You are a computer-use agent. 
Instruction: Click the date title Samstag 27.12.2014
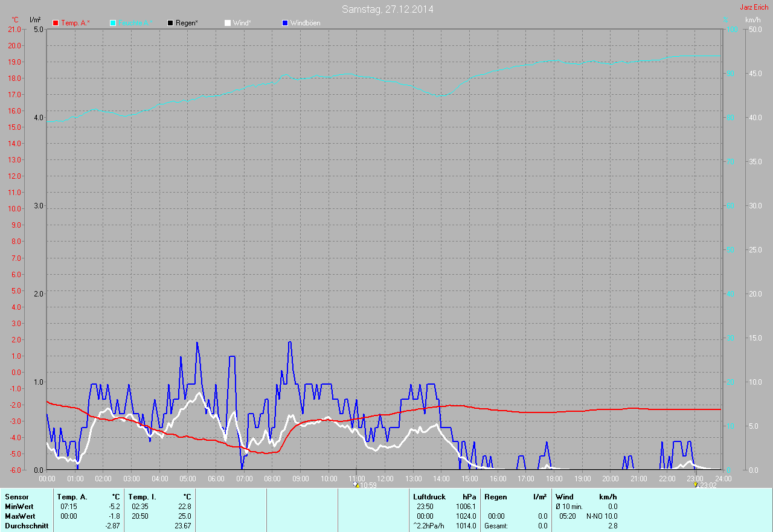point(387,9)
